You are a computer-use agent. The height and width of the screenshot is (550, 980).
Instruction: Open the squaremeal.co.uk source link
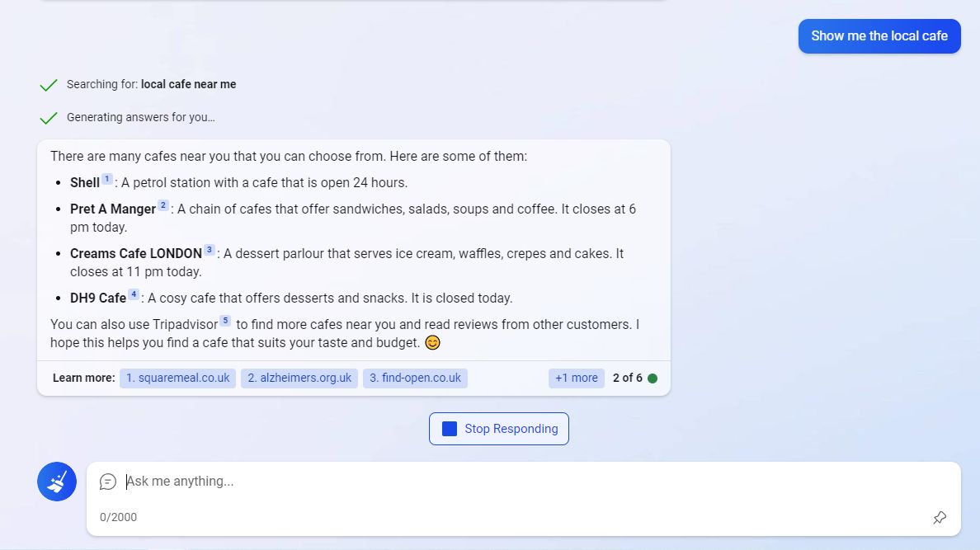(177, 378)
